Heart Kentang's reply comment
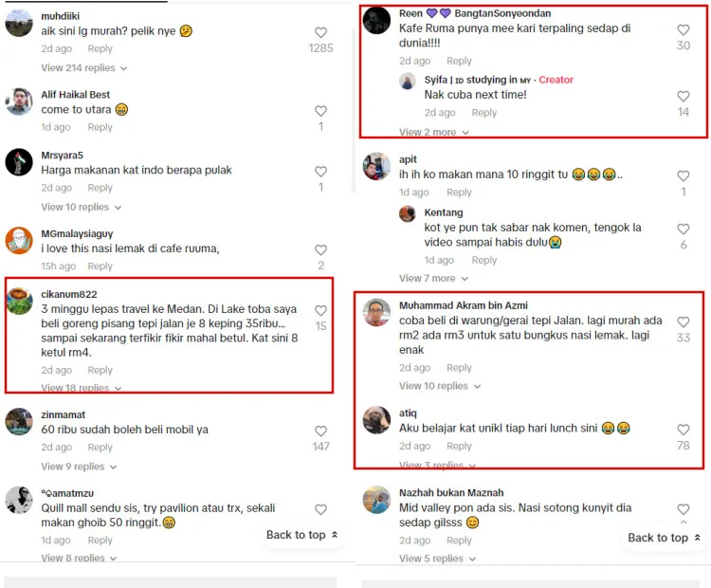711x588 pixels. [683, 230]
